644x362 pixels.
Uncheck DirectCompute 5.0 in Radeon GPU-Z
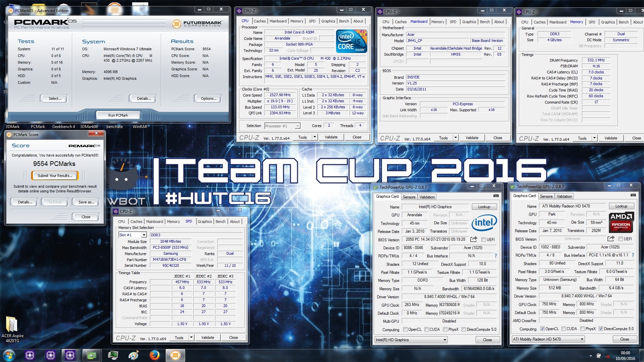point(601,329)
